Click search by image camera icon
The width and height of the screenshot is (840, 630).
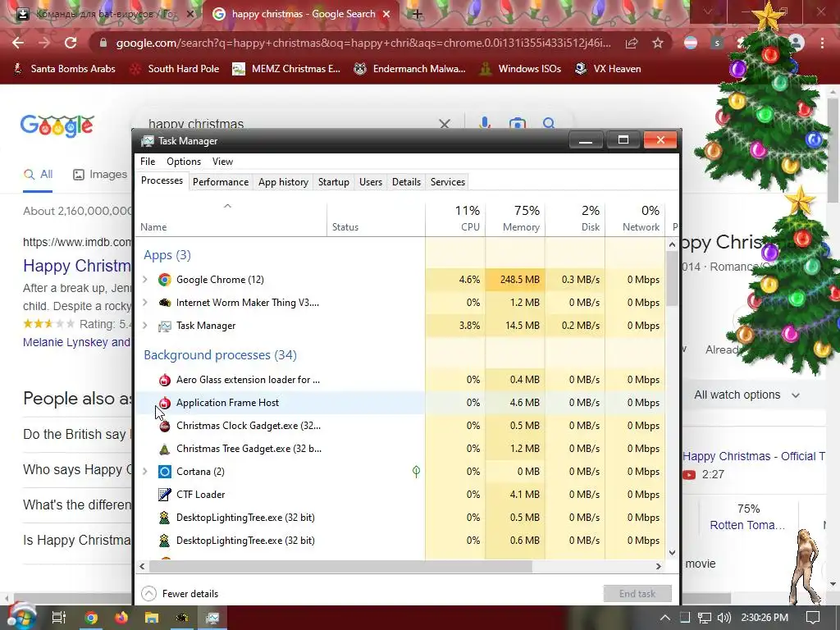pos(517,124)
